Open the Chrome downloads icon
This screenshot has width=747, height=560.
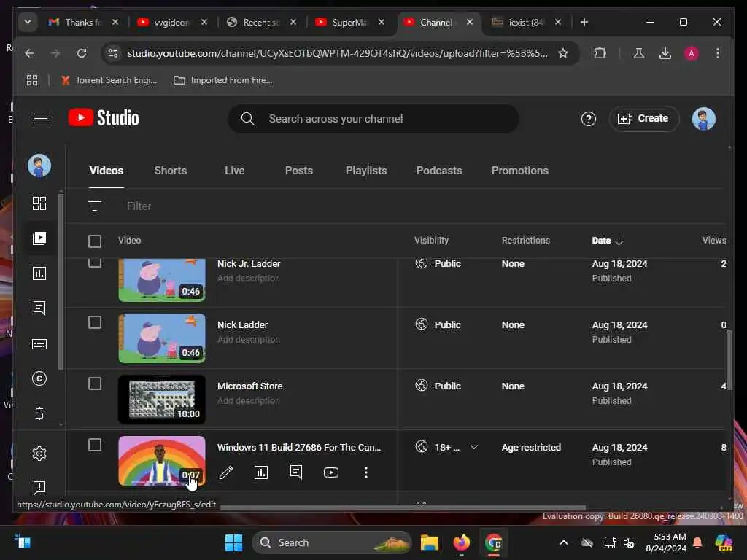[x=665, y=53]
